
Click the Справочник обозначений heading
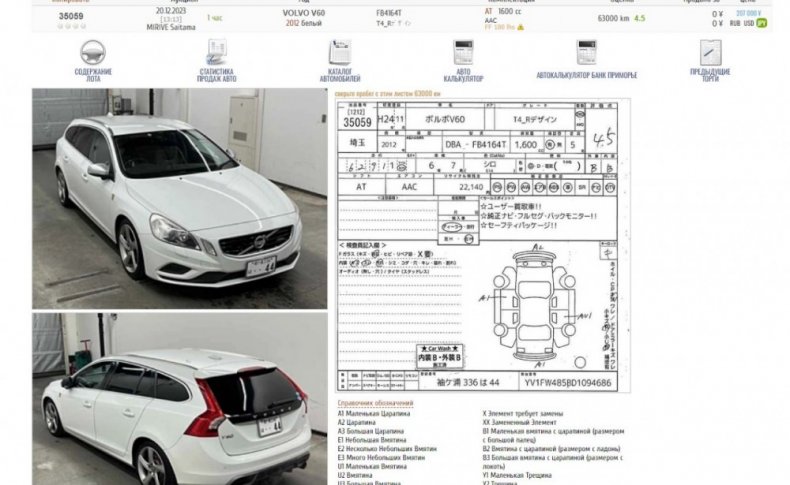pos(375,403)
